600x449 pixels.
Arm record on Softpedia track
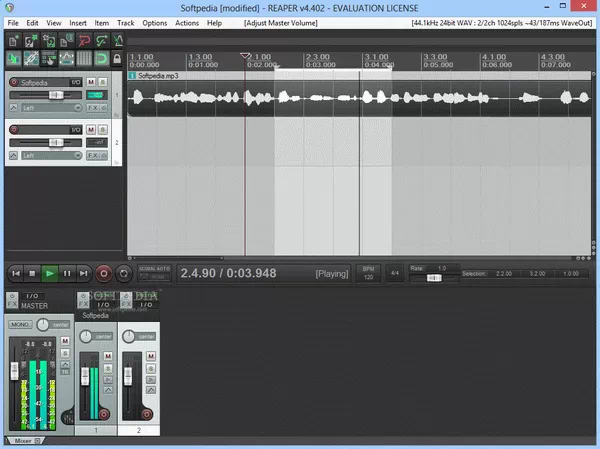tap(14, 82)
